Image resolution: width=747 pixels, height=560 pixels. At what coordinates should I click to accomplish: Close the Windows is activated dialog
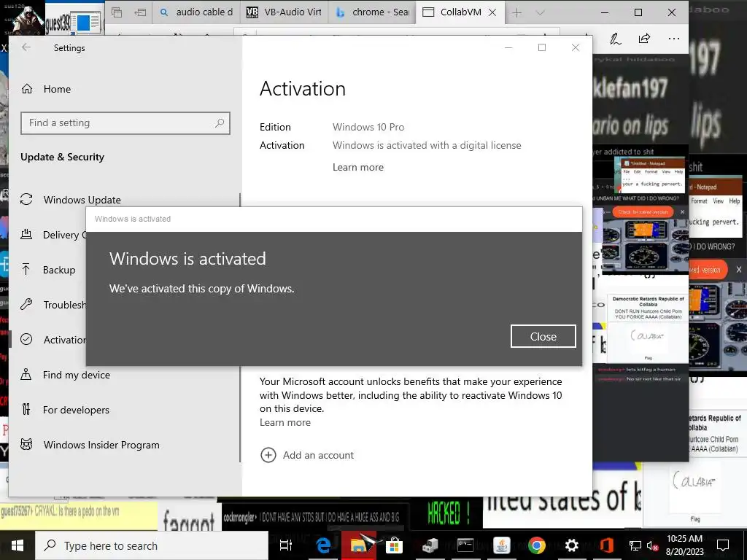(543, 336)
